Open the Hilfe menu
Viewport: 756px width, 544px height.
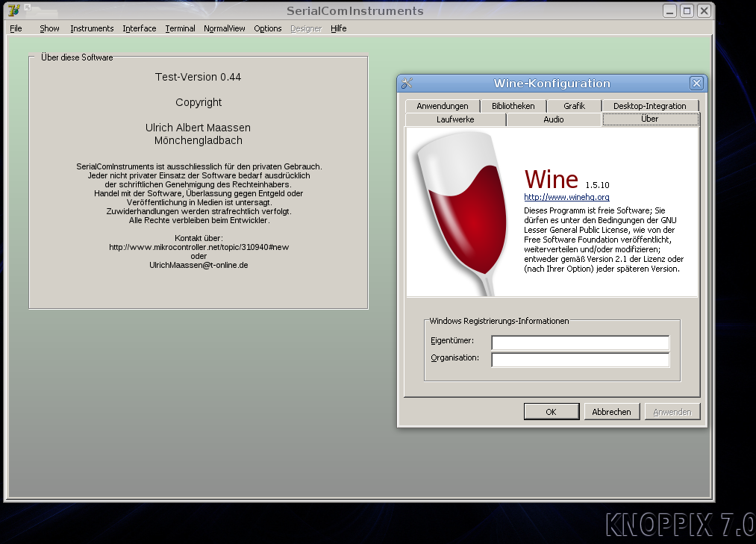coord(339,28)
